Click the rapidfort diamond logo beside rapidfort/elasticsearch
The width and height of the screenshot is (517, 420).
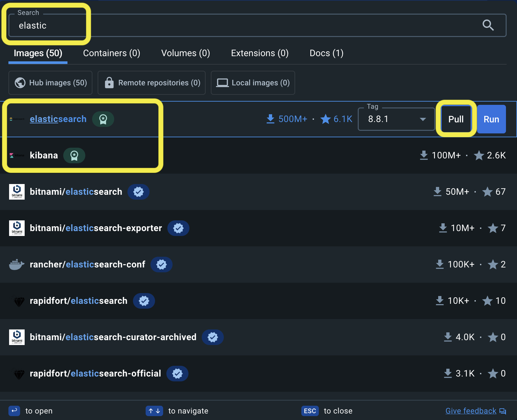(x=19, y=302)
